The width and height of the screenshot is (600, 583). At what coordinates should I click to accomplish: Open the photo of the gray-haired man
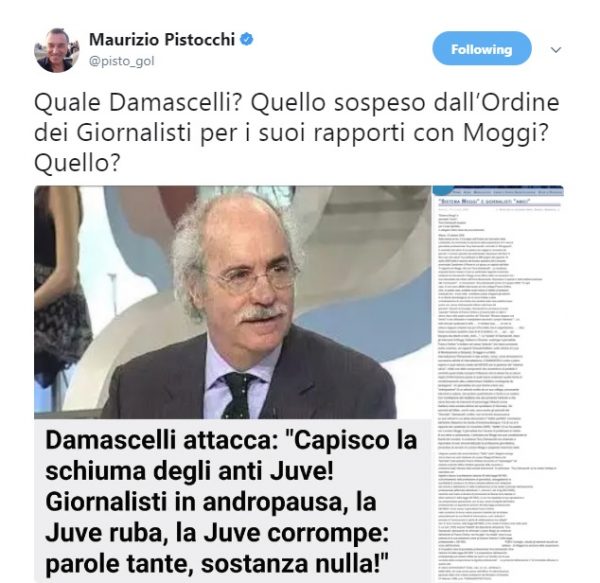point(233,302)
